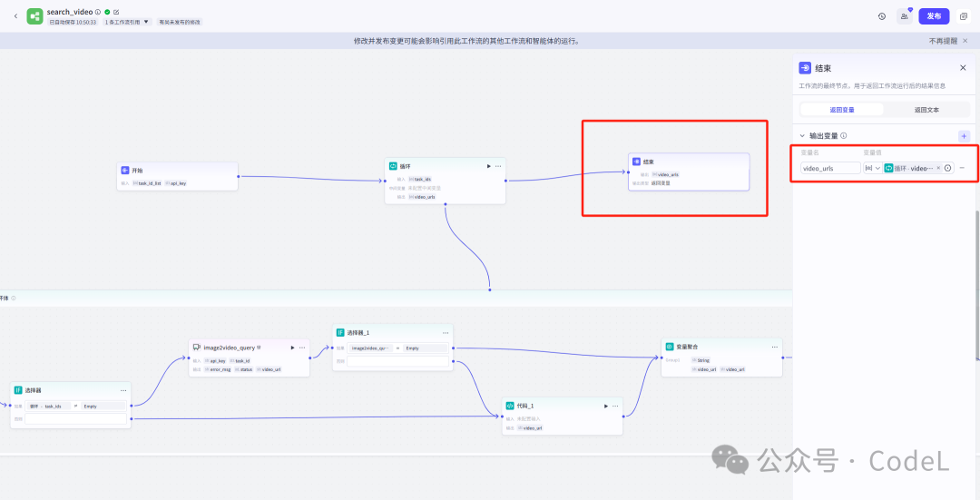980x500 pixels.
Task: Open version history clock icon
Action: 882,16
